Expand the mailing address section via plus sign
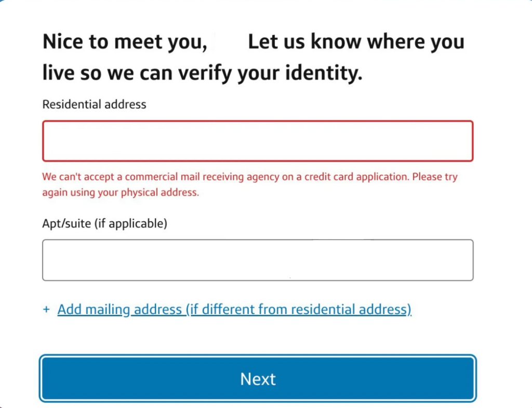The width and height of the screenshot is (532, 408). [x=46, y=310]
